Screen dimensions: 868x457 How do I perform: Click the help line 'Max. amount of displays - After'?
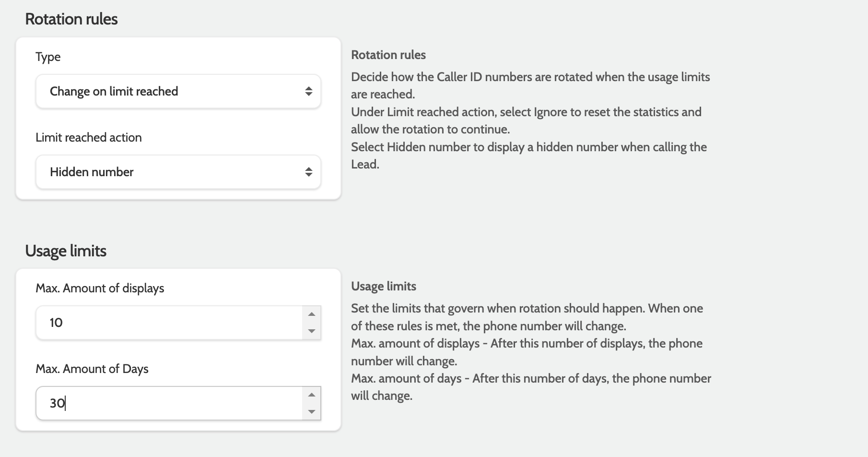[x=527, y=352]
